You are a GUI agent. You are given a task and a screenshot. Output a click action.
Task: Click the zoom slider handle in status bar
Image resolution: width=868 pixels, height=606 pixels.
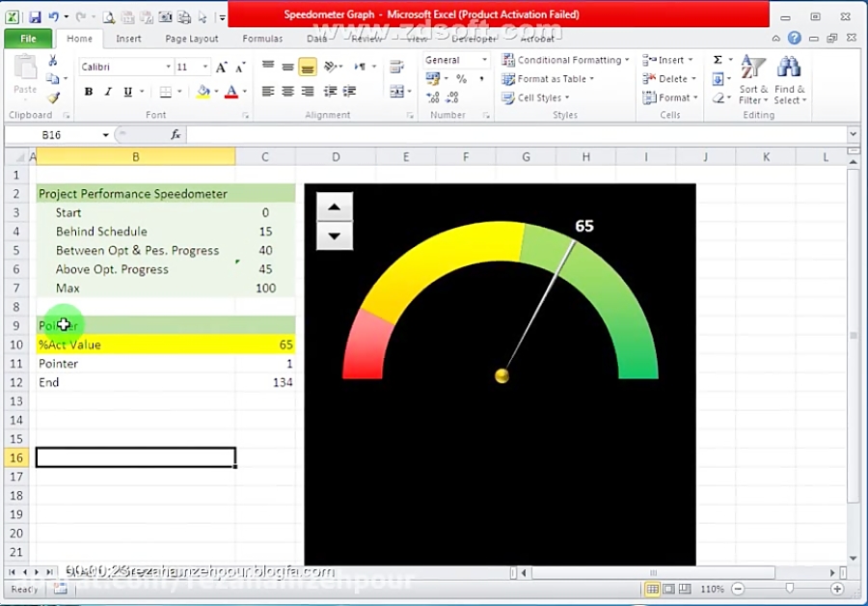click(x=789, y=589)
